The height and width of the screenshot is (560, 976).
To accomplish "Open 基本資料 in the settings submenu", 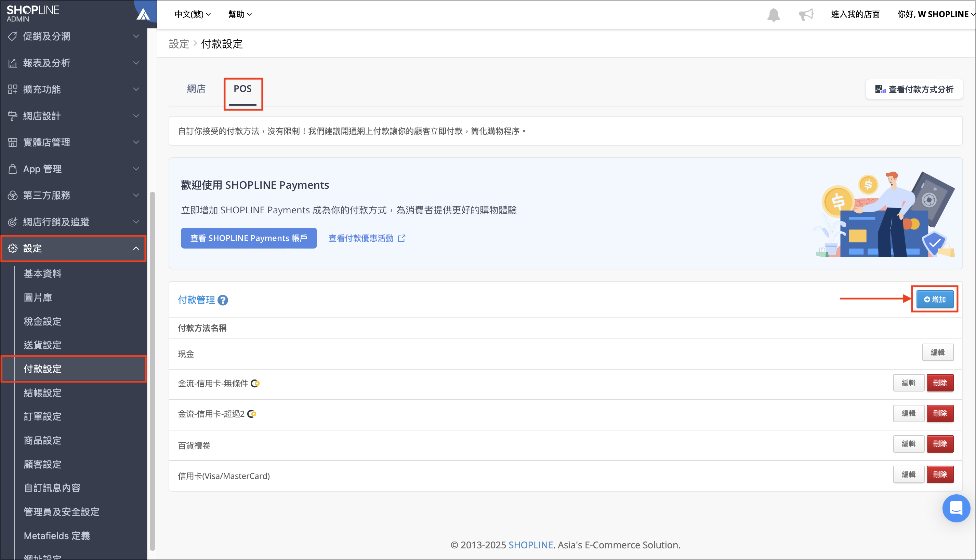I will [x=42, y=274].
